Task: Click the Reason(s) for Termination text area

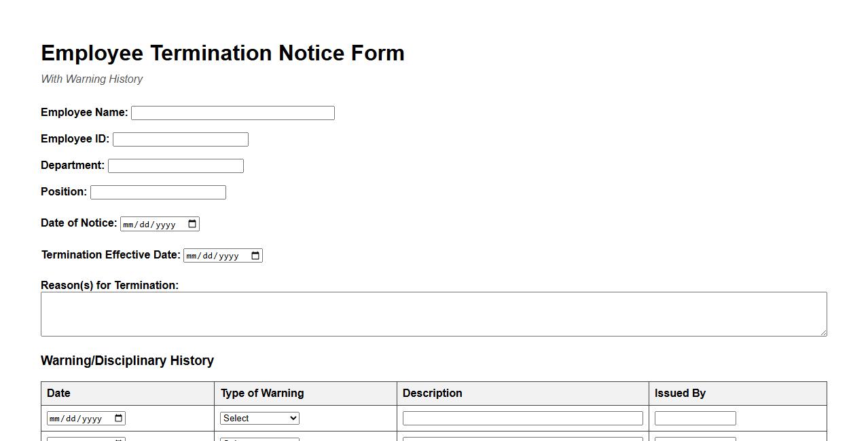Action: 434,313
